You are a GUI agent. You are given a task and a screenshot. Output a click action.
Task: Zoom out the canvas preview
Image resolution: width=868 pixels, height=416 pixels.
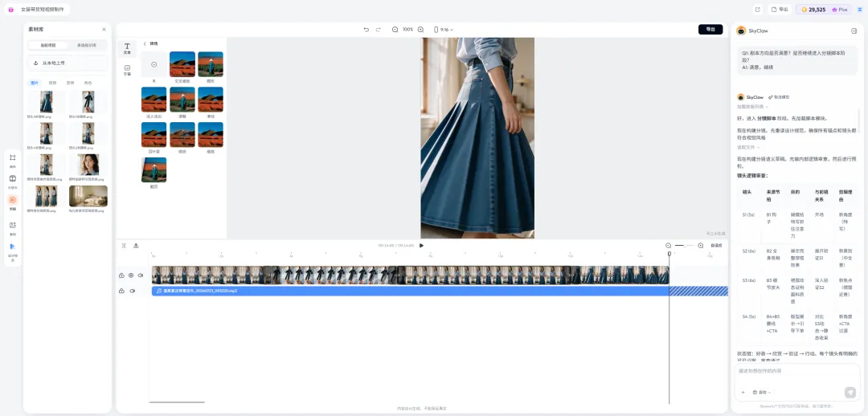click(395, 30)
